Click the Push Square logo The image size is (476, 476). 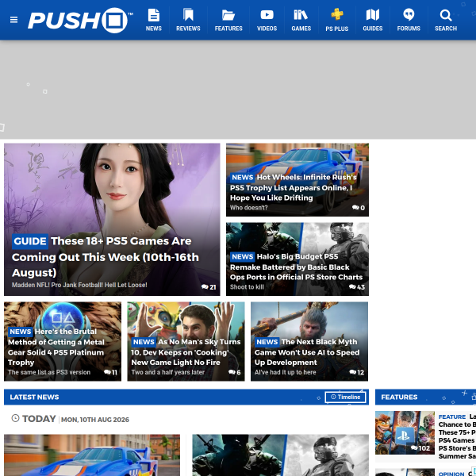[x=80, y=21]
